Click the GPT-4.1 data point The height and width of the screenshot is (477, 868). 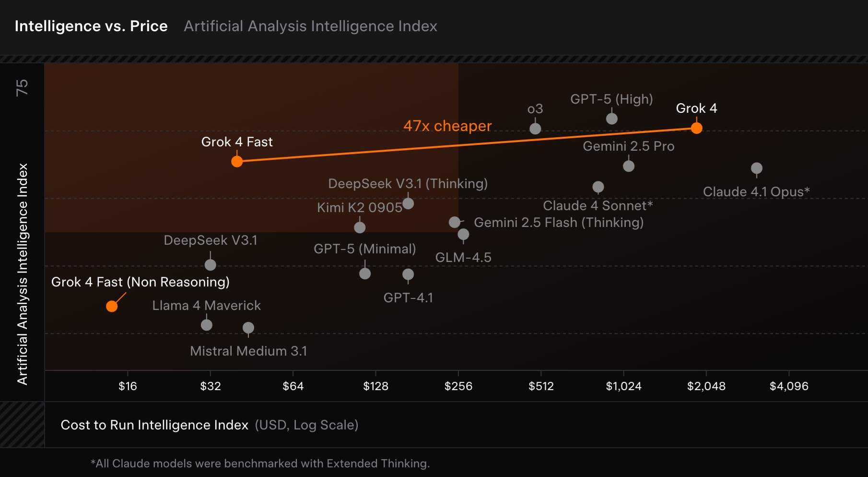(408, 274)
